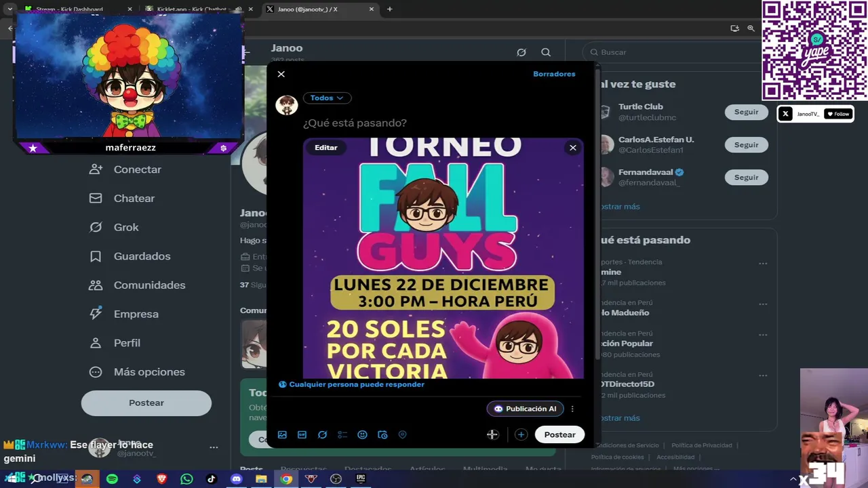Submit the post with the composer Postear button
The image size is (868, 488).
[x=559, y=434]
